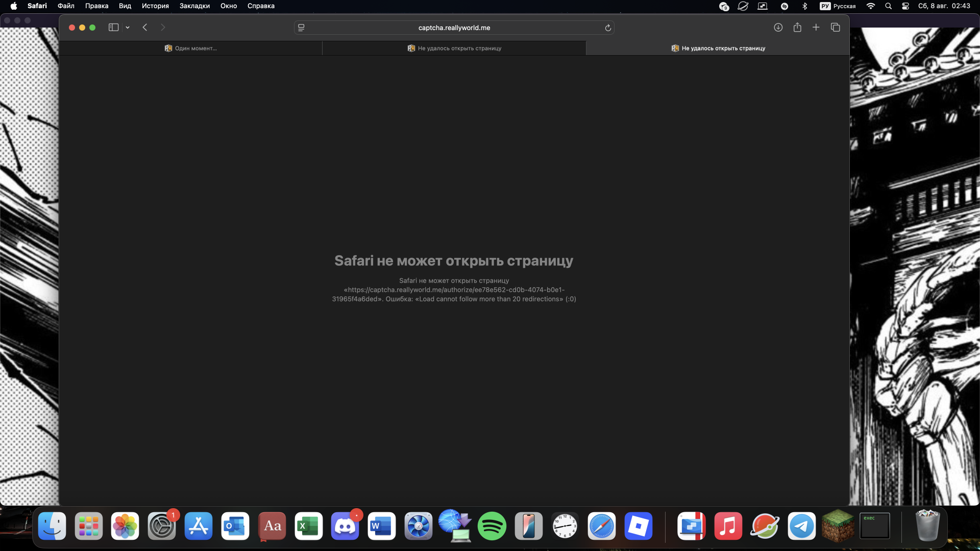Viewport: 980px width, 551px height.
Task: Open the Вид menu
Action: (125, 6)
